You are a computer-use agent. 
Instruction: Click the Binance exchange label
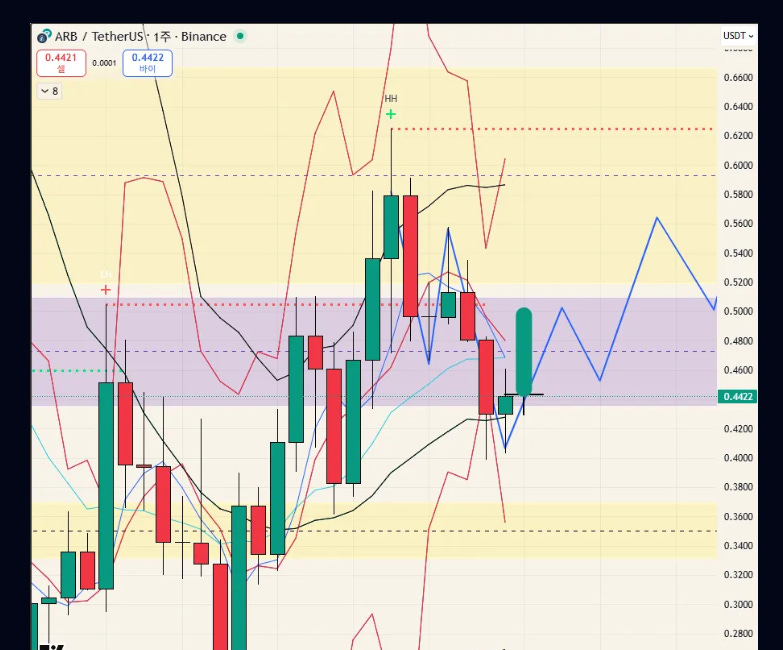[204, 36]
